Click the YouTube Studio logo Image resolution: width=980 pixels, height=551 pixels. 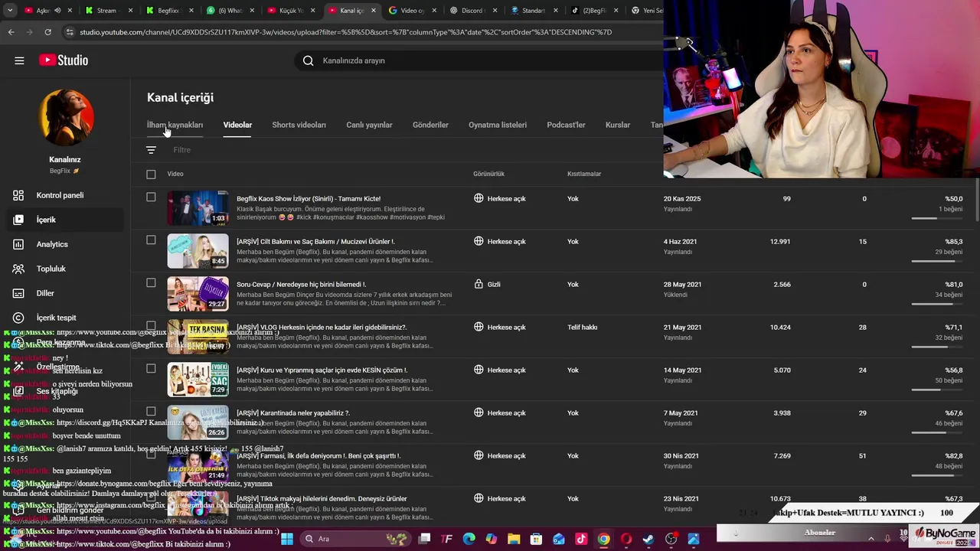[64, 60]
